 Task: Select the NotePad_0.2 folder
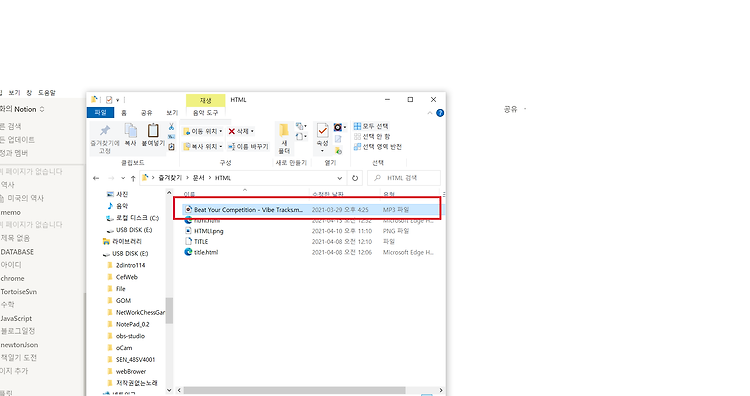[x=128, y=324]
